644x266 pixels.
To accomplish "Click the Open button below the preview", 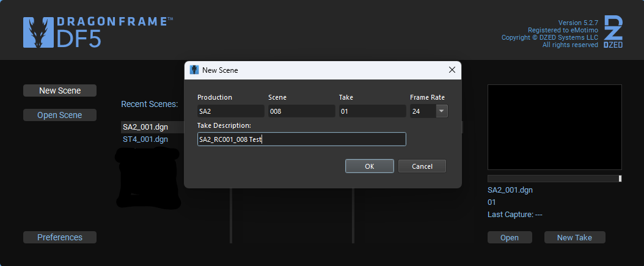I will coord(510,237).
